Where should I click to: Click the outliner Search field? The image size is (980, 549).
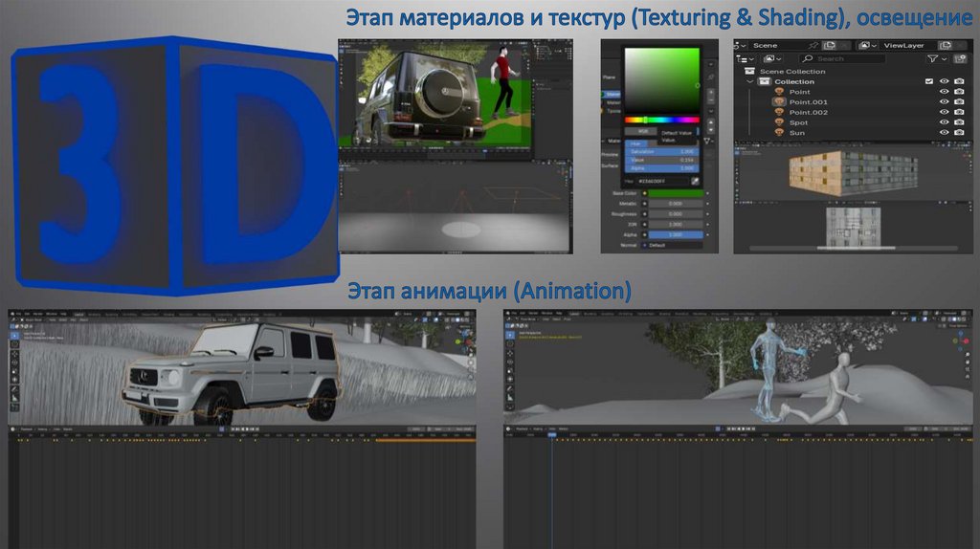coord(842,58)
